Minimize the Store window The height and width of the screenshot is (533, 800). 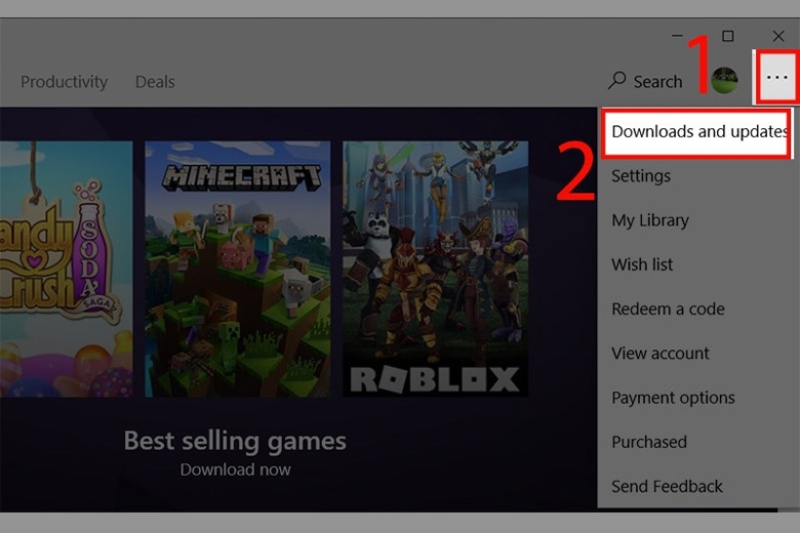pyautogui.click(x=677, y=36)
